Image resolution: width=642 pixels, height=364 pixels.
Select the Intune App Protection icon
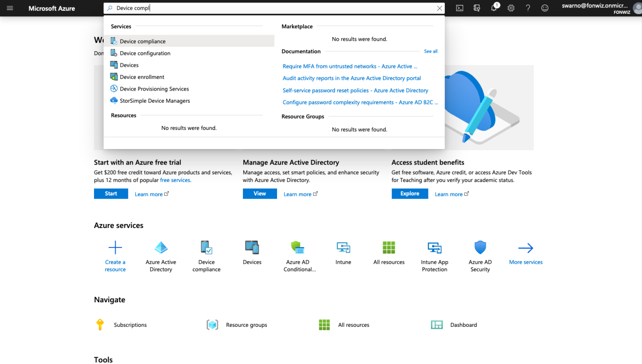click(x=434, y=247)
